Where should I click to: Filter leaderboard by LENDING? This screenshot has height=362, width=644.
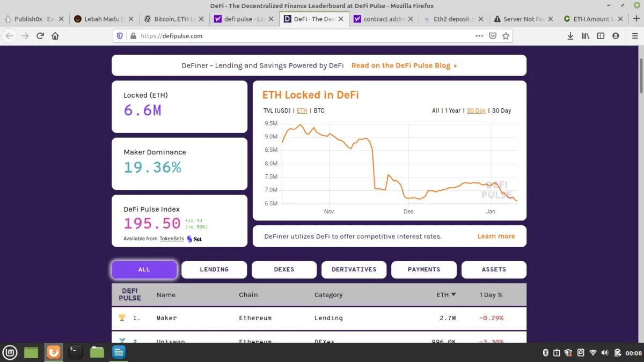[x=214, y=270]
